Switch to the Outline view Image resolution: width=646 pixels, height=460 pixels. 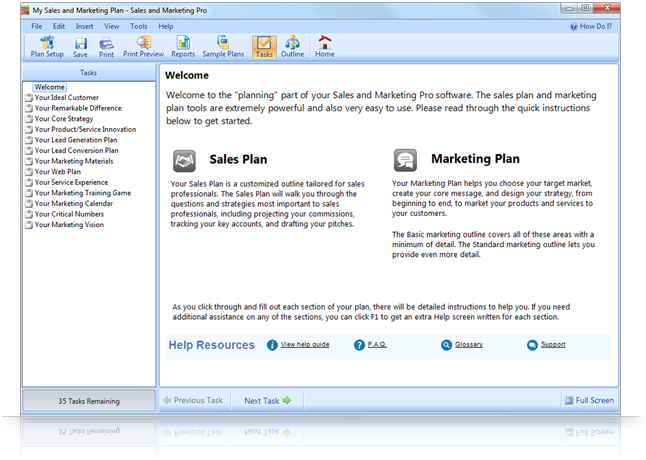tap(293, 47)
